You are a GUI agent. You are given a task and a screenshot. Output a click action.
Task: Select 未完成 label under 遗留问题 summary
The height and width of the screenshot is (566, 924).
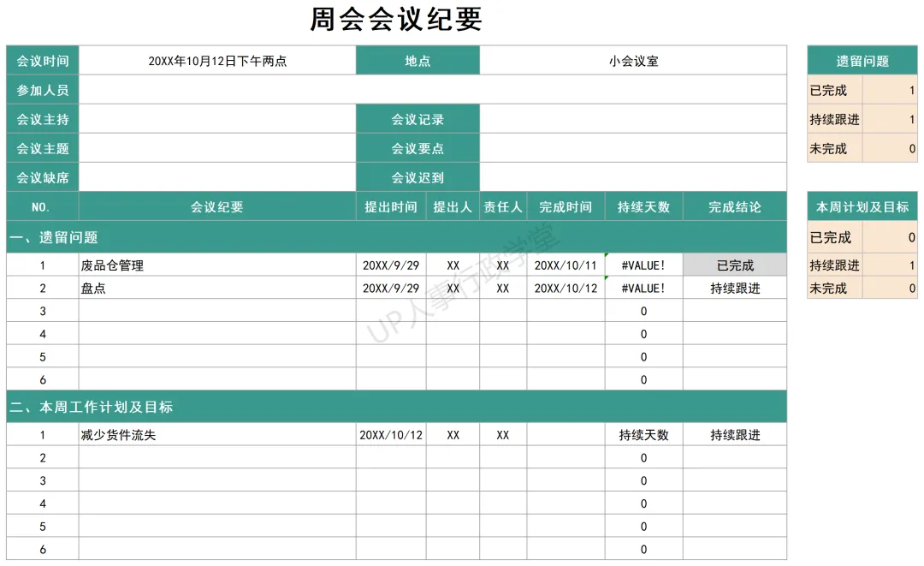[835, 148]
